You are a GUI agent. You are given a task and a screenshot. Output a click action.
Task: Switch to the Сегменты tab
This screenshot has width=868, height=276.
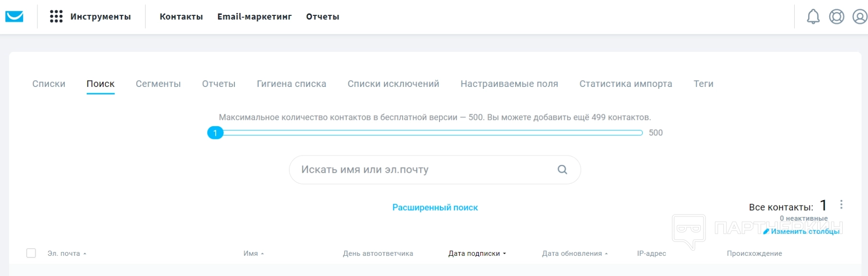pyautogui.click(x=158, y=84)
